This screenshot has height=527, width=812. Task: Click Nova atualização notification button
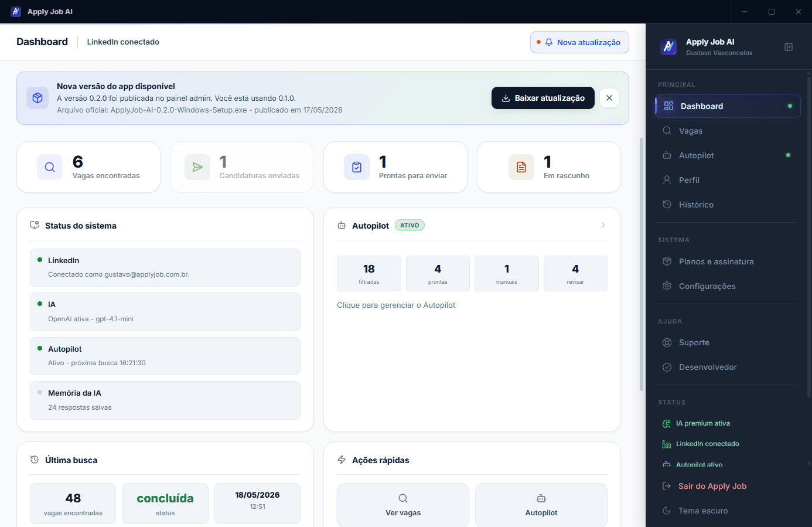click(x=579, y=42)
